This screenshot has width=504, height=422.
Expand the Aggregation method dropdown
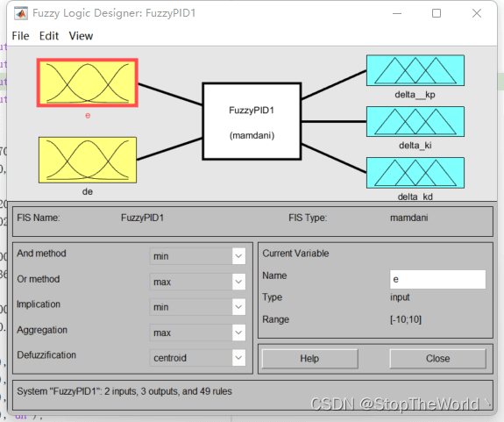click(198, 333)
